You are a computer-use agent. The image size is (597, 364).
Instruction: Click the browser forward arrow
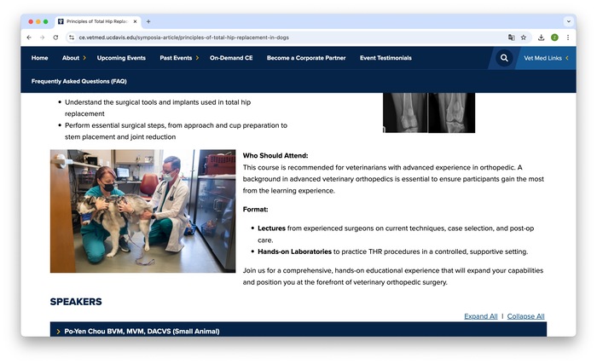[x=43, y=38]
